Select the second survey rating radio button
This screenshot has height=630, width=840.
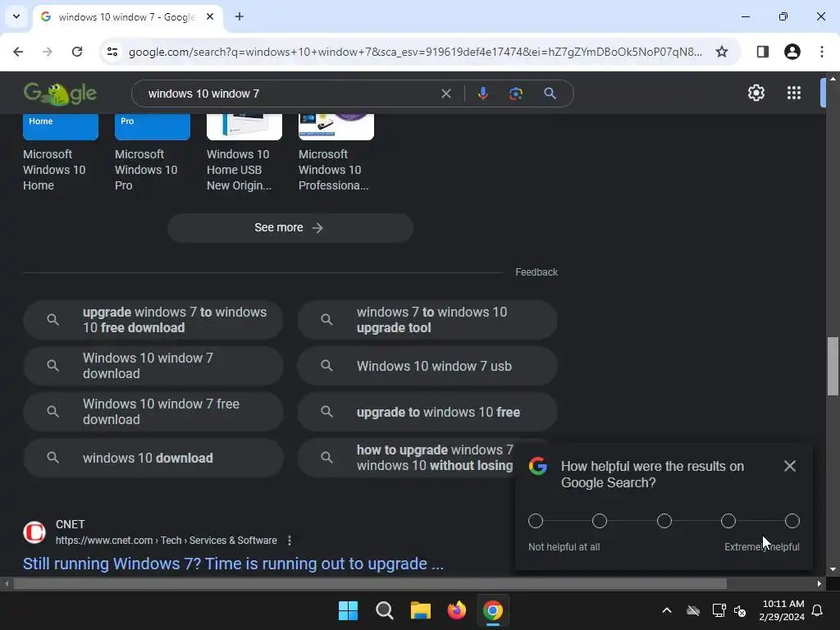600,521
